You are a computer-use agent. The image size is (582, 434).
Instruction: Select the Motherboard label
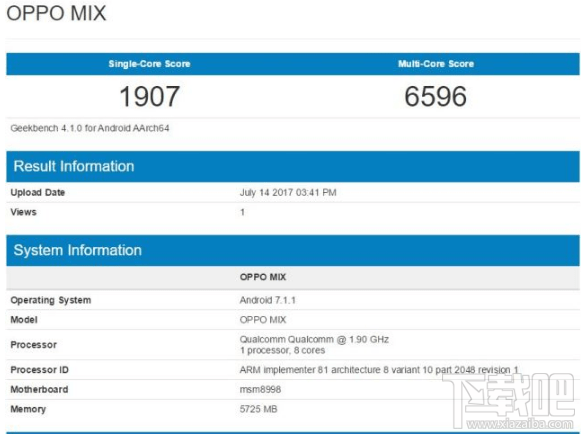tap(39, 389)
